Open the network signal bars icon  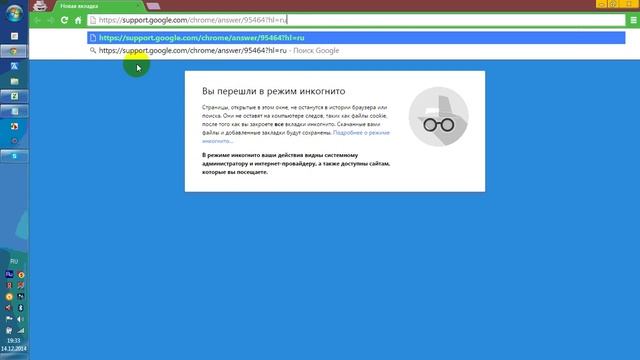(20, 331)
